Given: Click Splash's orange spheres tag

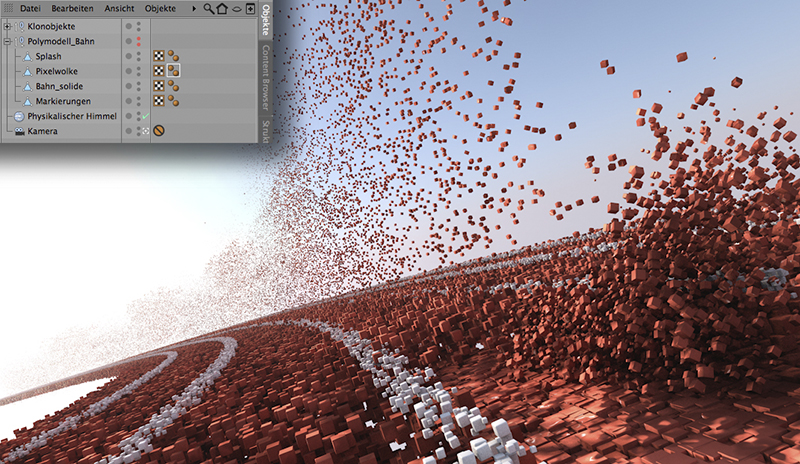Looking at the screenshot, I should (173, 56).
